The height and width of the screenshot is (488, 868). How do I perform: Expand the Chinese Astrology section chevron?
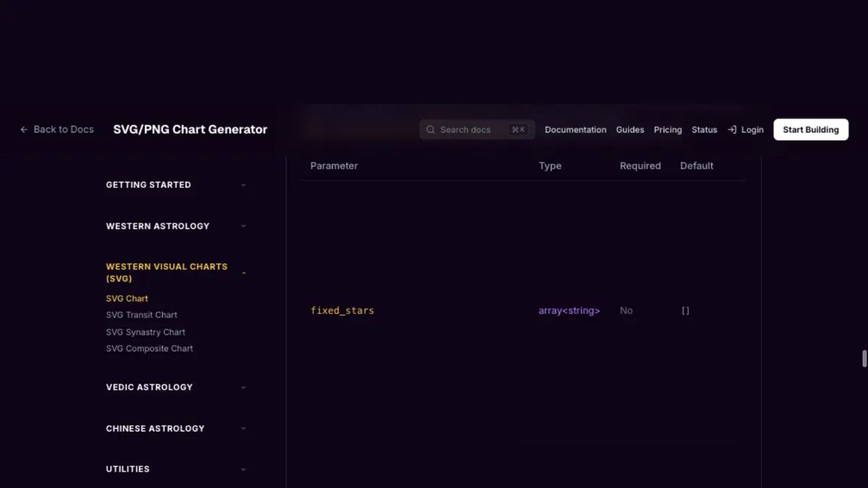[x=244, y=429]
